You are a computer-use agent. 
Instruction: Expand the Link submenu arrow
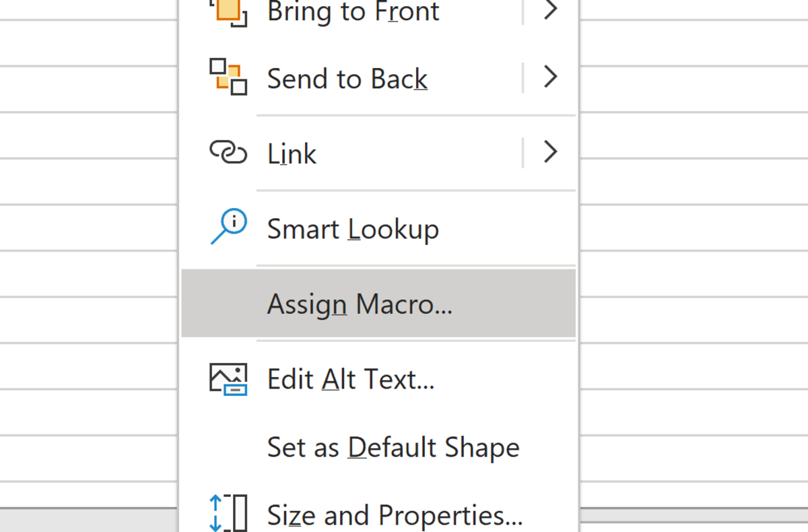coord(551,153)
